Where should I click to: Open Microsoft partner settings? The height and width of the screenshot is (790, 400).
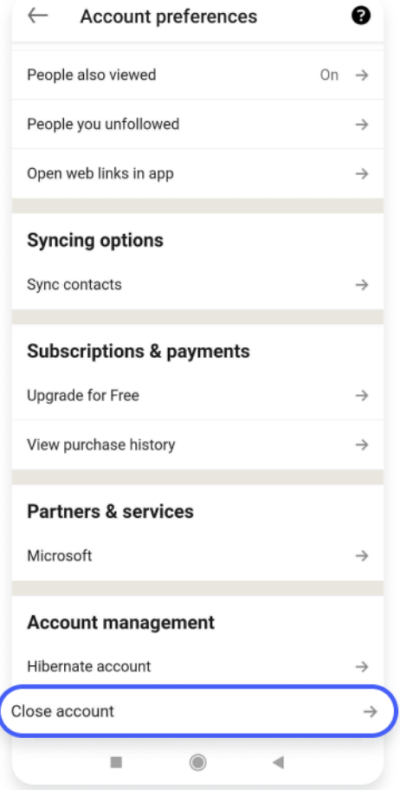[197, 556]
